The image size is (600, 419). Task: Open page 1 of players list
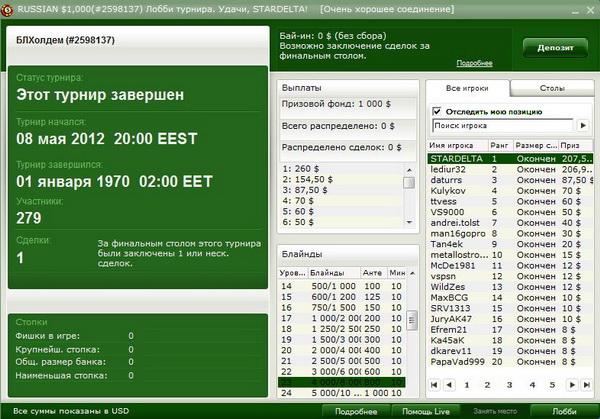click(467, 385)
